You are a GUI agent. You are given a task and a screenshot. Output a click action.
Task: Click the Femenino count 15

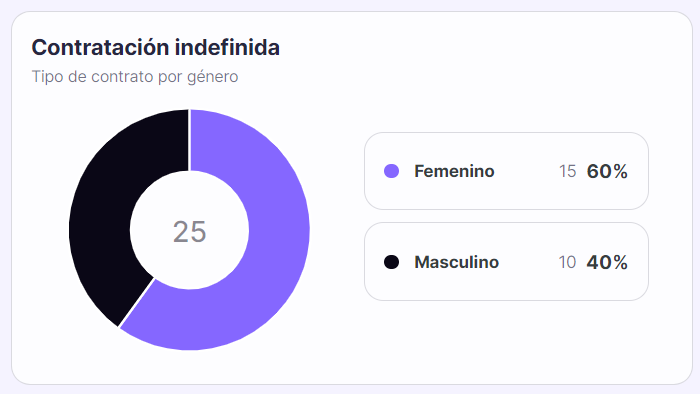567,171
